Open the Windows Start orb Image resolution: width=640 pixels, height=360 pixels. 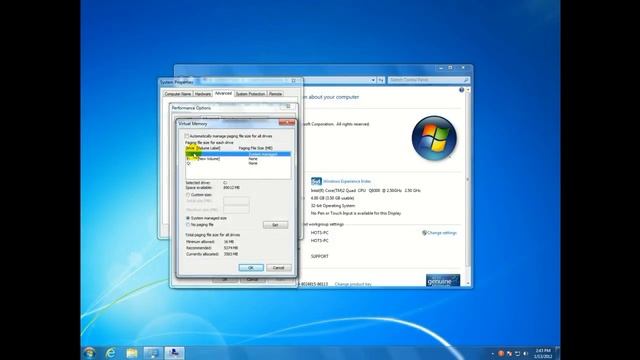tap(89, 353)
